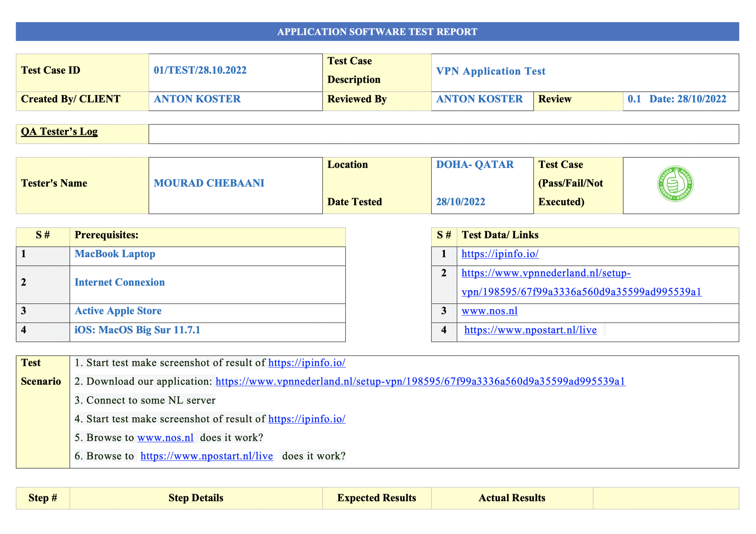The image size is (756, 534).
Task: Click the Step # column header
Action: point(43,498)
